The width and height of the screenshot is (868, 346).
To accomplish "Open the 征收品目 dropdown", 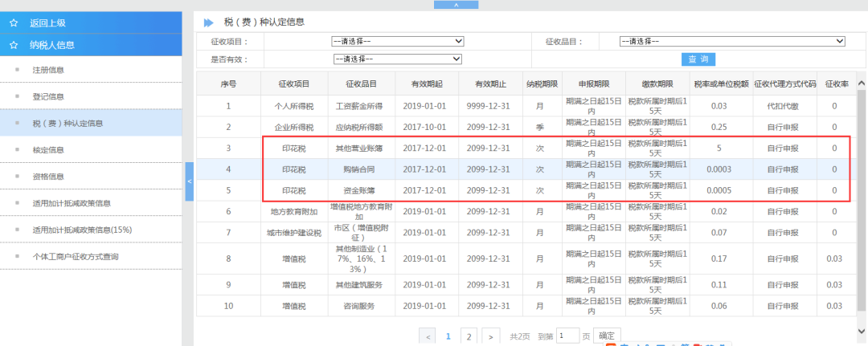I will click(732, 42).
